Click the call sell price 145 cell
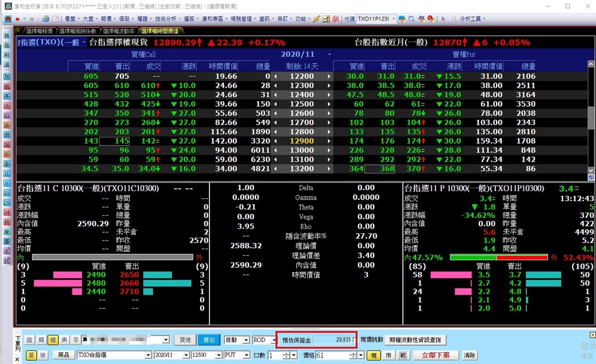This screenshot has height=364, width=596. (115, 141)
